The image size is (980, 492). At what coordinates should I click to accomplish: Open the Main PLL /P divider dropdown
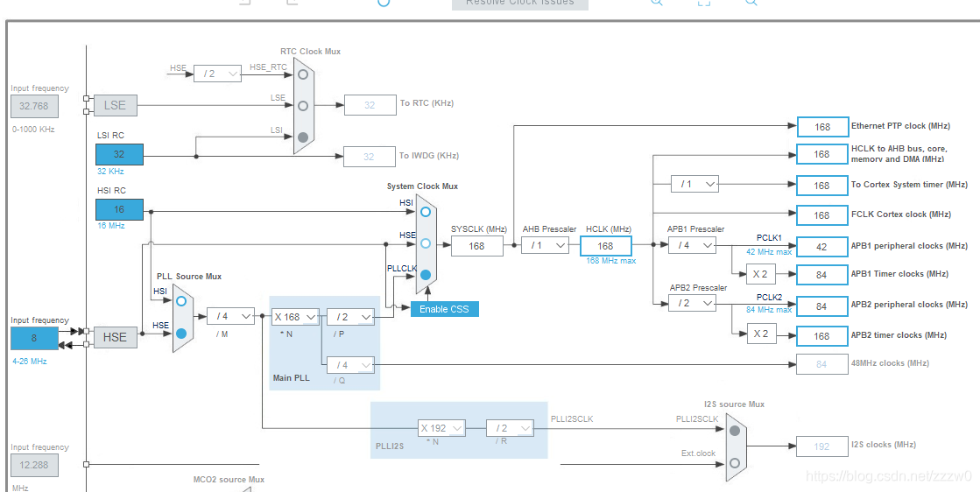pos(350,317)
